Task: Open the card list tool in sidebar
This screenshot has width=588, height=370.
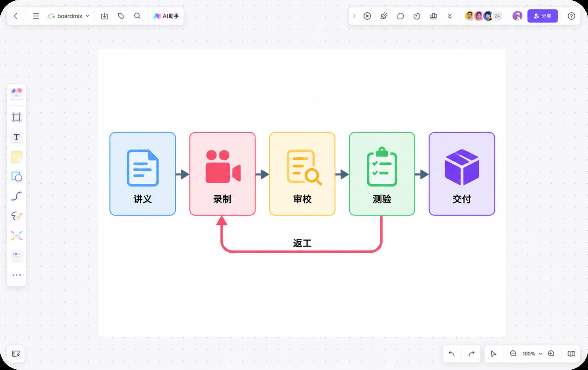Action: (x=16, y=255)
